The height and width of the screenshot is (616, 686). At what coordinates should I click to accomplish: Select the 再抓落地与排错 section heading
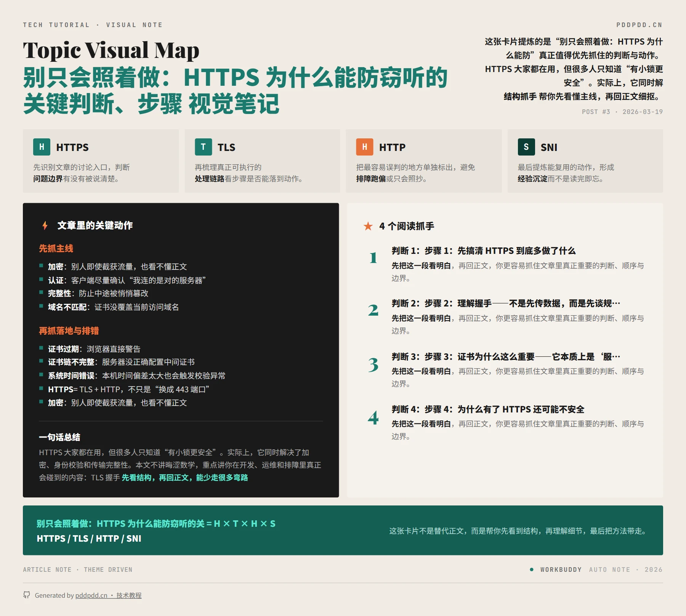coord(69,331)
